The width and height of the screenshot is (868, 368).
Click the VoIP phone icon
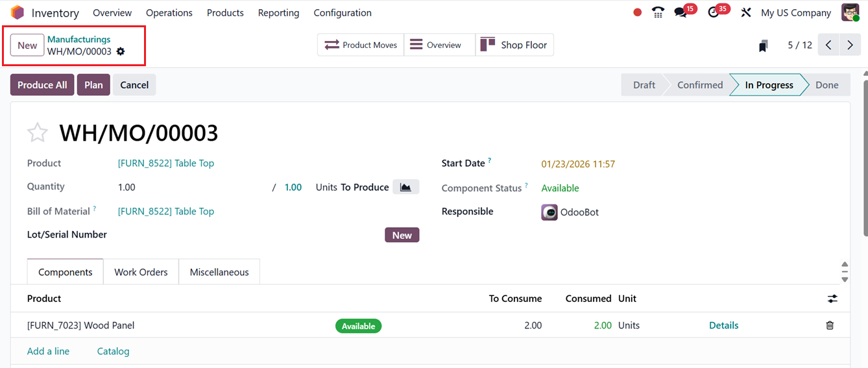658,12
